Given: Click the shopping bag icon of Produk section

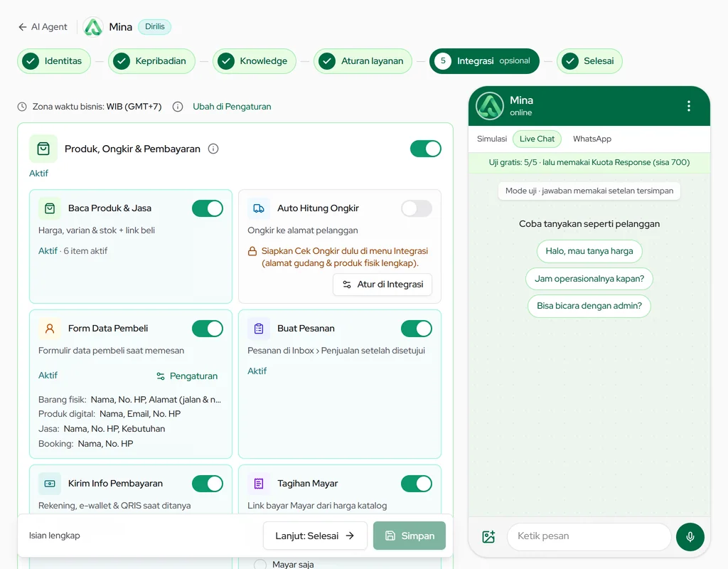Looking at the screenshot, I should [43, 149].
